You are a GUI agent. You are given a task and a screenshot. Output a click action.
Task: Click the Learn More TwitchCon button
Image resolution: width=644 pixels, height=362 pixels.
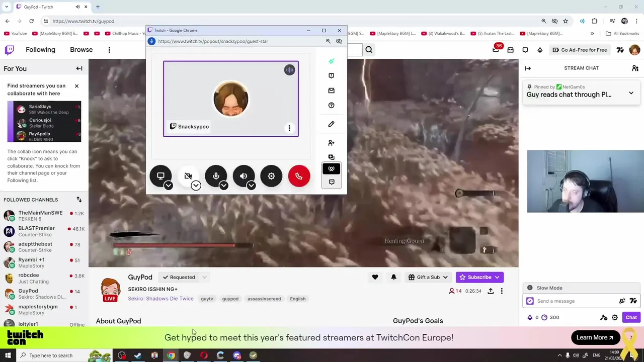[595, 337]
